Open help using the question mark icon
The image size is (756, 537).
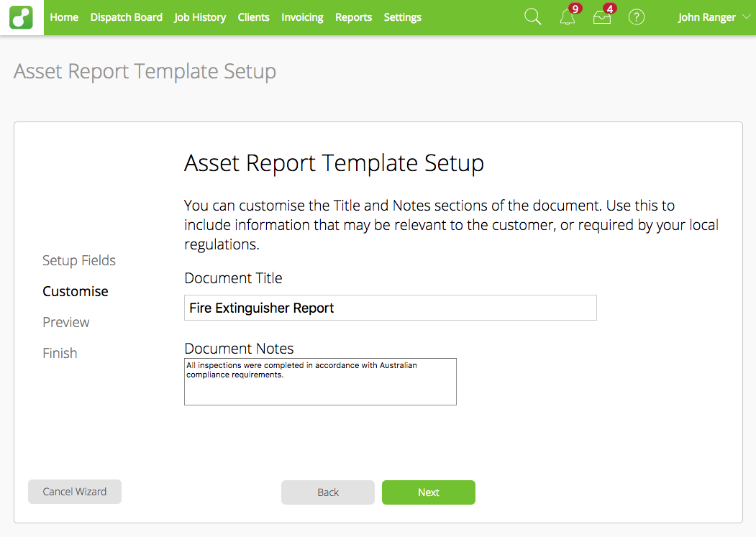point(636,17)
